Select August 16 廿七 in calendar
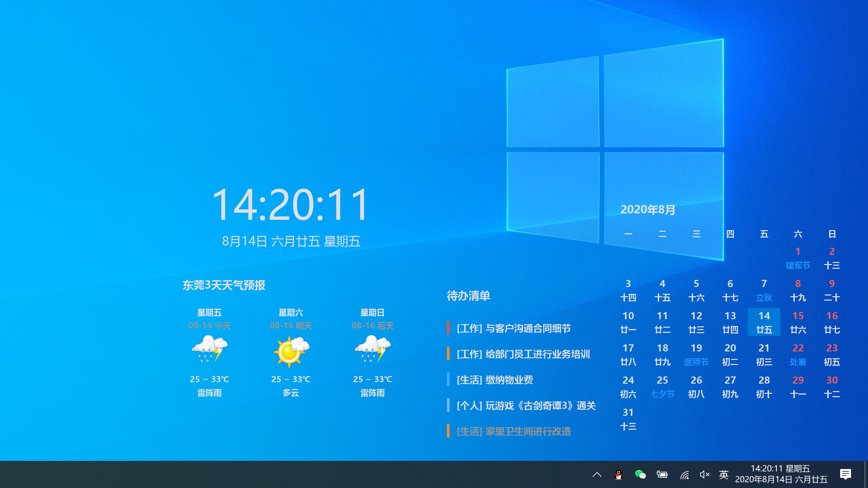 tap(832, 322)
